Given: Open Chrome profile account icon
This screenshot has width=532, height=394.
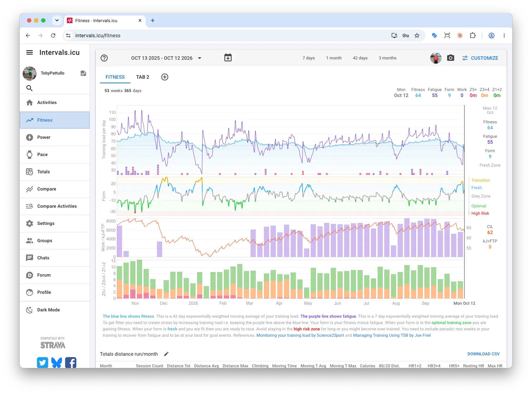Looking at the screenshot, I should click(492, 35).
